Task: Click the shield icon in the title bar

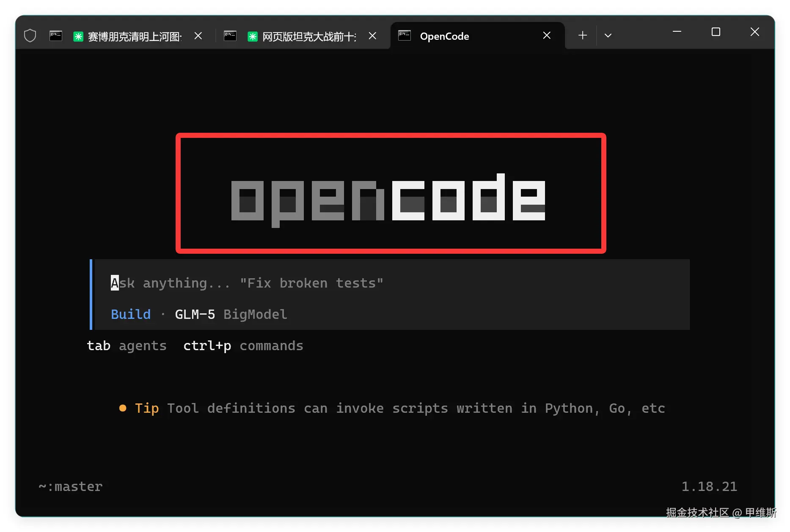Action: [x=30, y=36]
